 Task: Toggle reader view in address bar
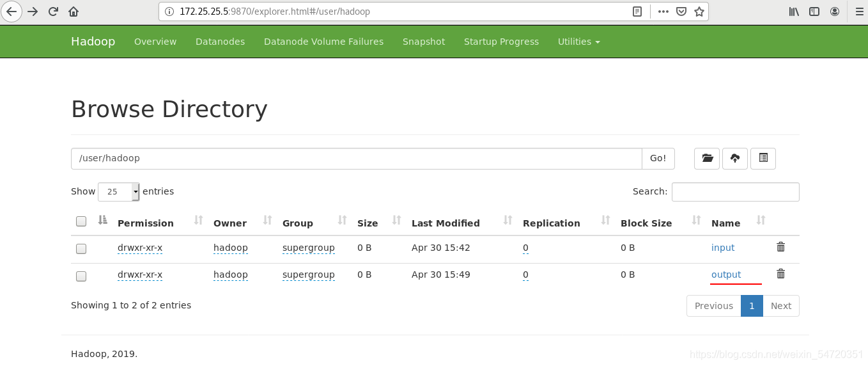[x=637, y=12]
